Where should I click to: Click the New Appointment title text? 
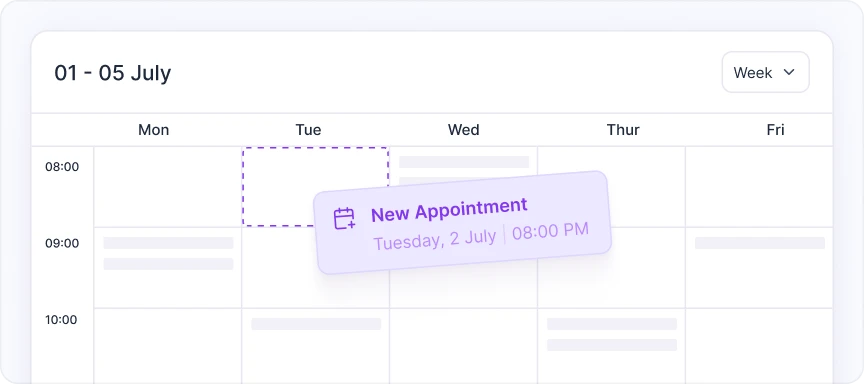pyautogui.click(x=449, y=209)
